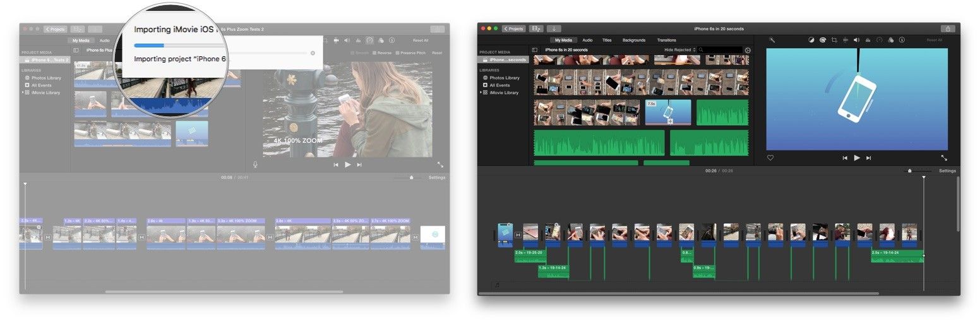Open volume adjustment in right window
980x323 pixels.
(856, 40)
